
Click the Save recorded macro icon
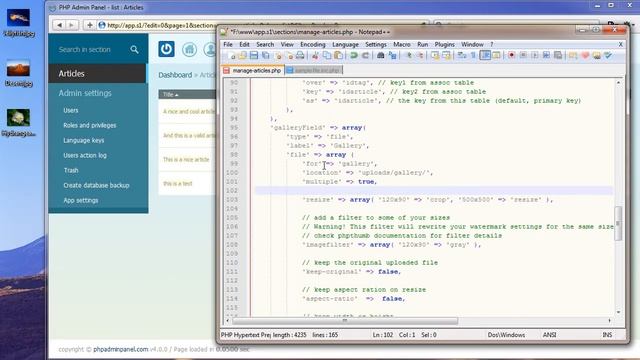click(558, 56)
